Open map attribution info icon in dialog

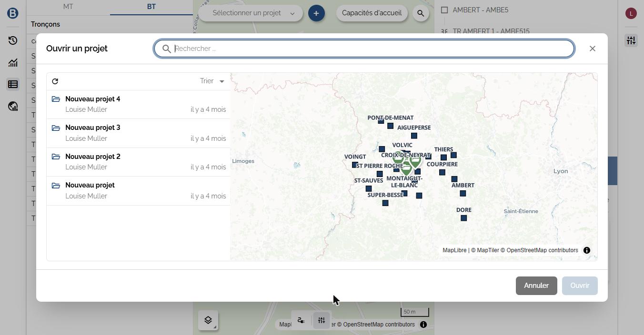587,250
